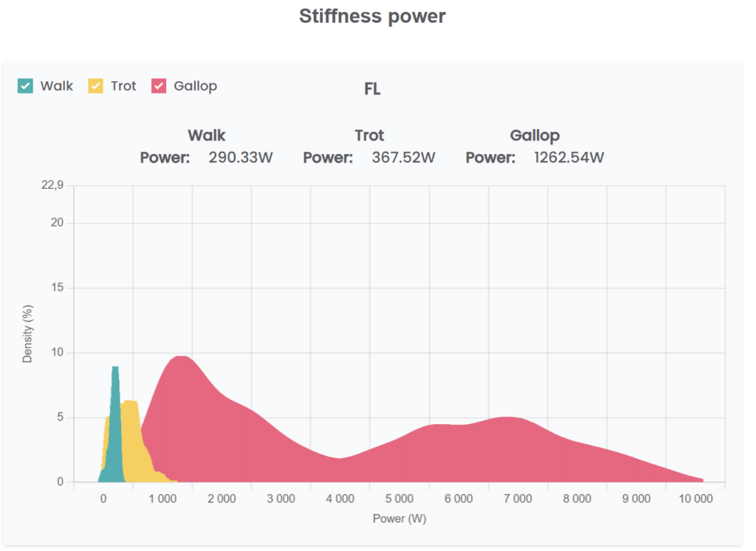Click the Walk power value 290.33W
The width and height of the screenshot is (756, 551).
coord(241,158)
